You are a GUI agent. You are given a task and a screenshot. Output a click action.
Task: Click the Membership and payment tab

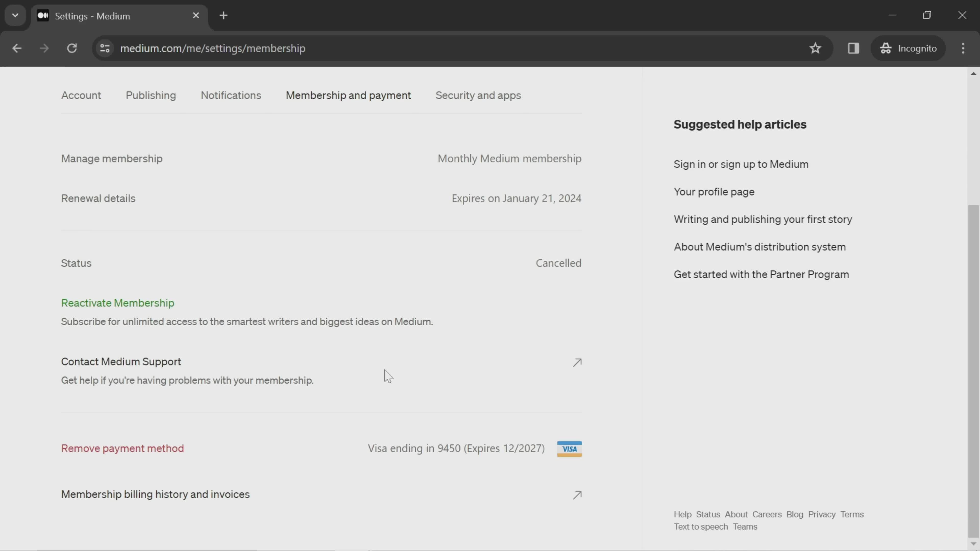pyautogui.click(x=349, y=95)
